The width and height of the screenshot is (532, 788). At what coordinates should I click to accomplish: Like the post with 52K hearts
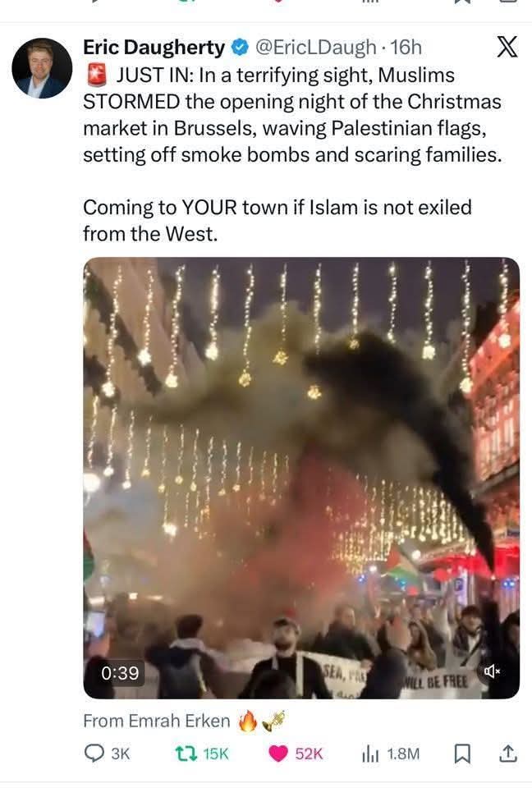click(296, 754)
